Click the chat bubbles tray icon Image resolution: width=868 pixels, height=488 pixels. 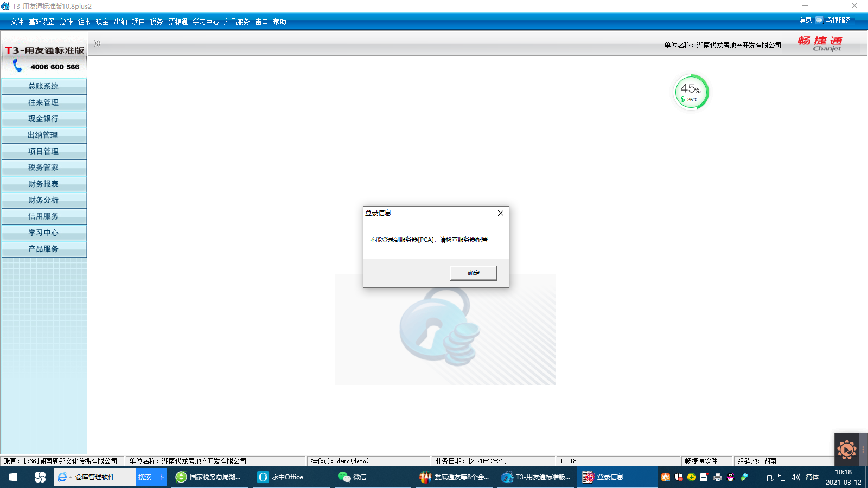click(x=744, y=477)
